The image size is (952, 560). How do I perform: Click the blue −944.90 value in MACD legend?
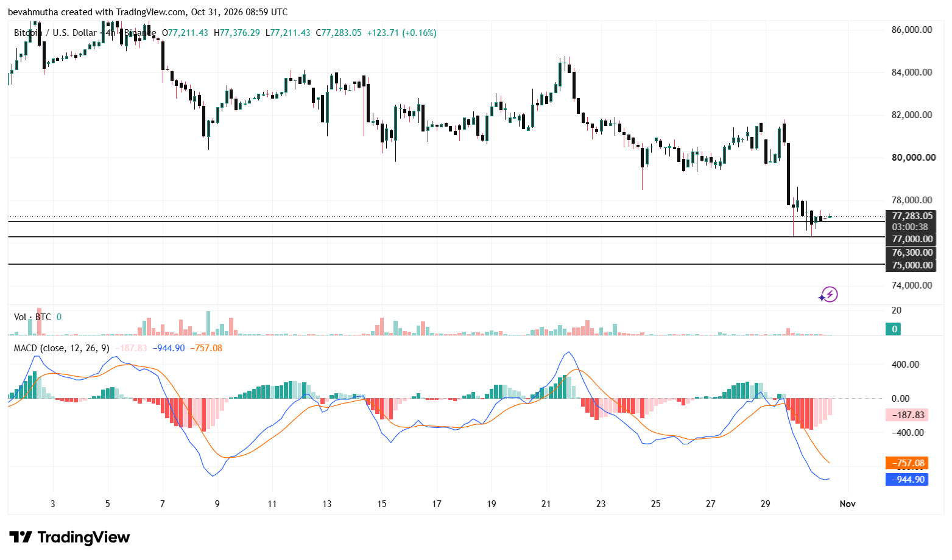[168, 348]
